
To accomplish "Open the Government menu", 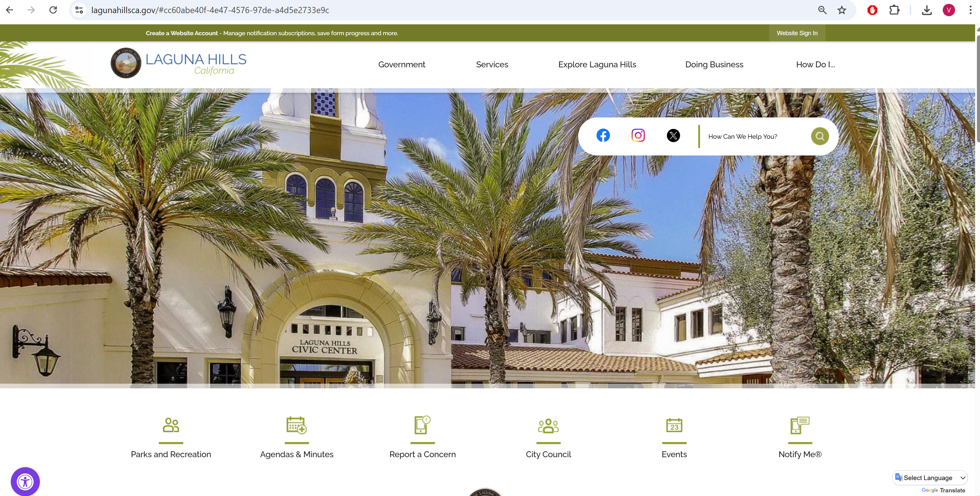I will (x=401, y=65).
